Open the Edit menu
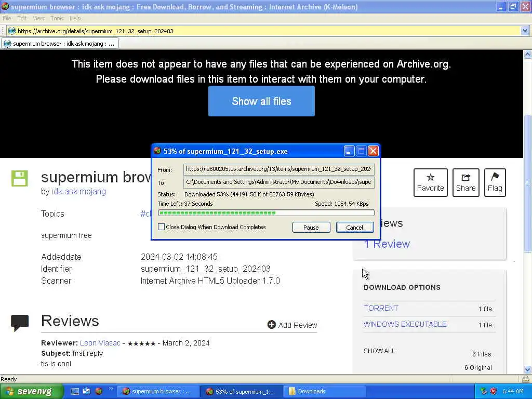 coord(22,18)
